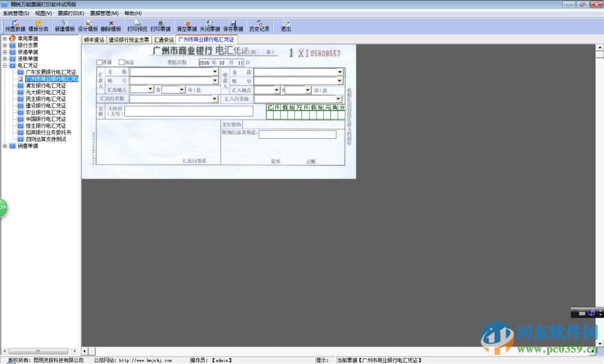This screenshot has width=604, height=364.
Task: Open 系统管理(S) menu
Action: pos(16,13)
